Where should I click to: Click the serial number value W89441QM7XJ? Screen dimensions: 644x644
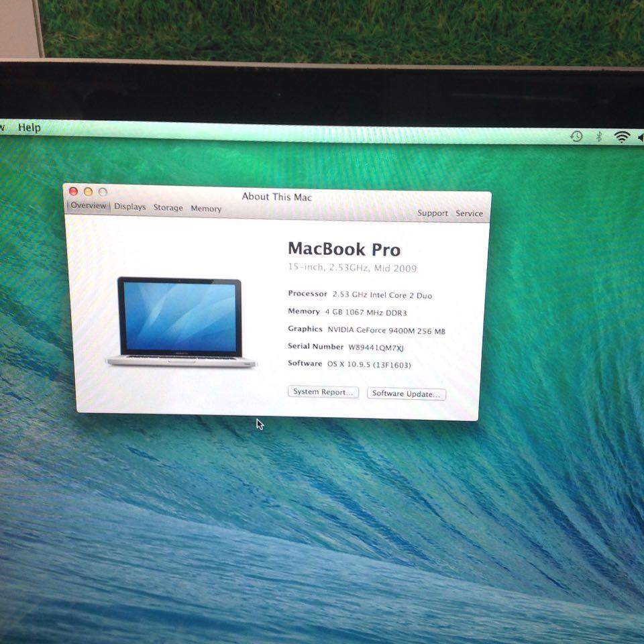(x=376, y=348)
